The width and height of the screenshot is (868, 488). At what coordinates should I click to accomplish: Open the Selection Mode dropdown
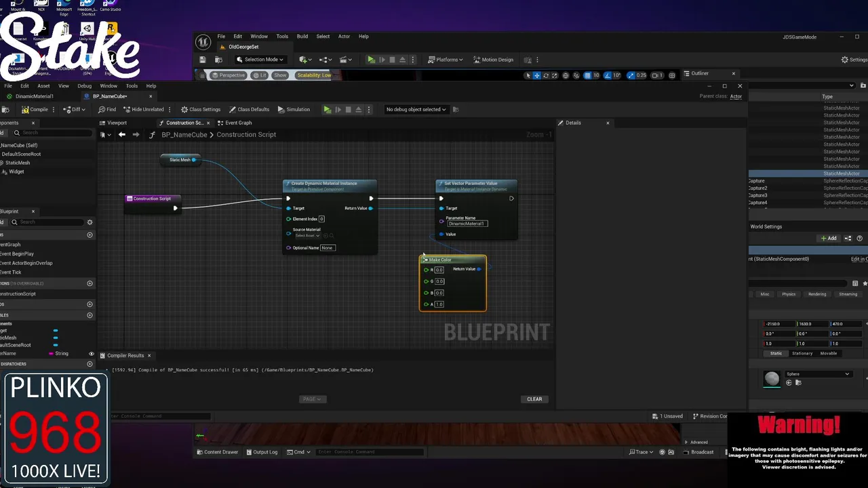(260, 60)
